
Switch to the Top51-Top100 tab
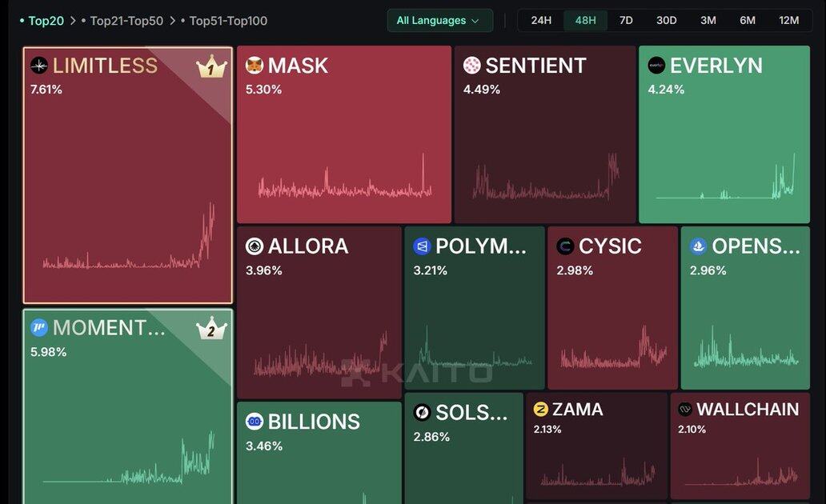[228, 21]
